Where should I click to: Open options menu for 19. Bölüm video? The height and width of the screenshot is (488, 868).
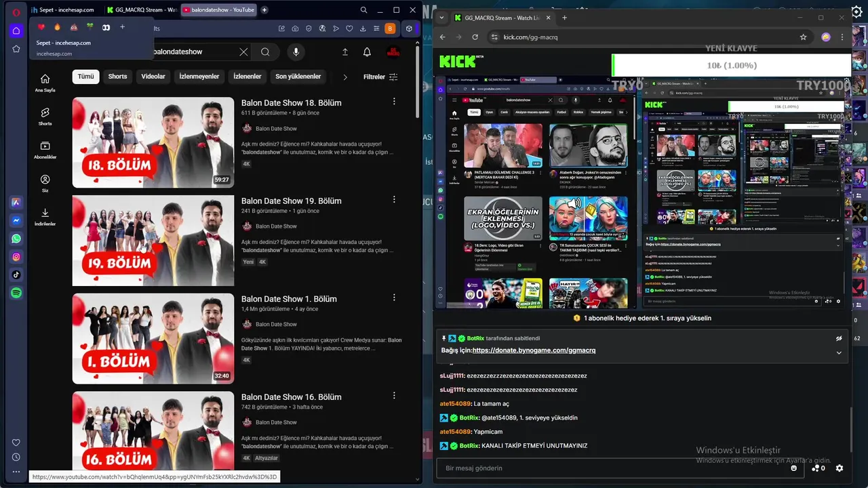point(394,200)
